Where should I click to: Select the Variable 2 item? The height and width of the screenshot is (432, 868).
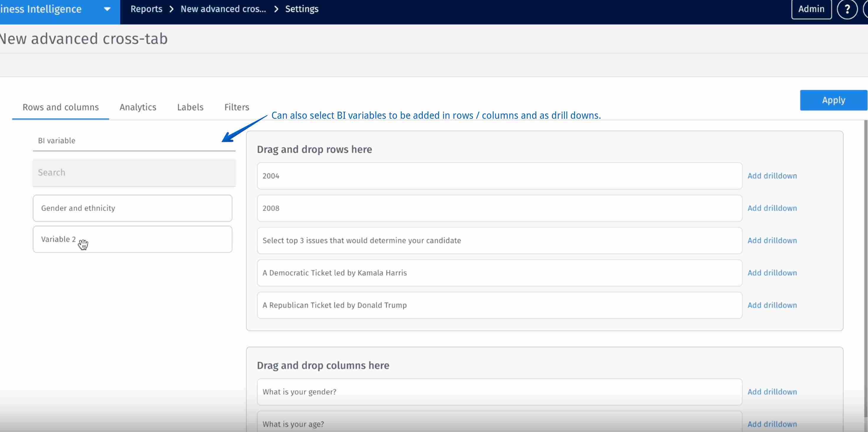[x=132, y=239]
